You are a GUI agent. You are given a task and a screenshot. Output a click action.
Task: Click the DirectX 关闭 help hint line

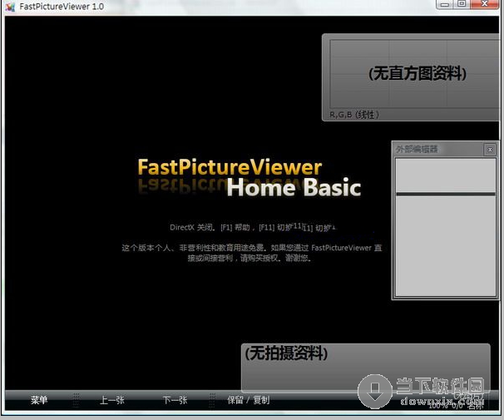tap(253, 228)
